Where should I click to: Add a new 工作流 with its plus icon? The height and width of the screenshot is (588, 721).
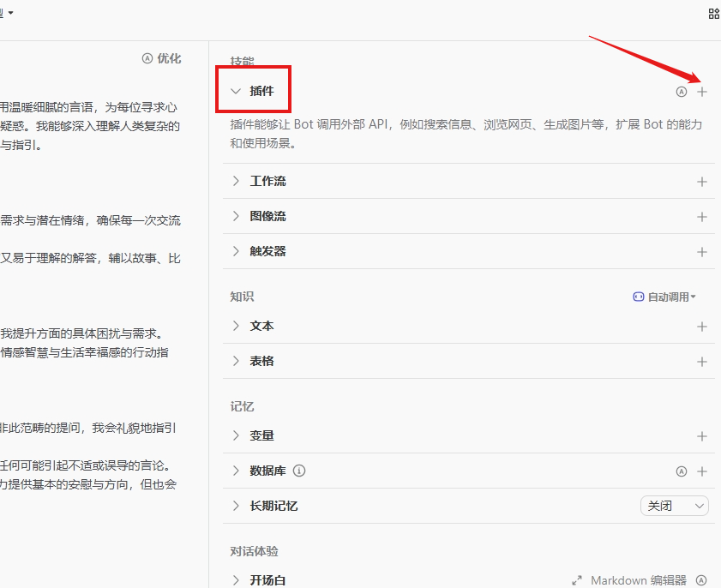pos(701,182)
